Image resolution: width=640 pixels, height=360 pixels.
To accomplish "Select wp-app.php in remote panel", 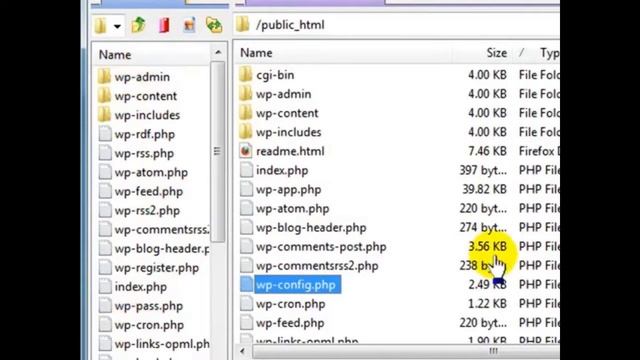I will pyautogui.click(x=288, y=190).
